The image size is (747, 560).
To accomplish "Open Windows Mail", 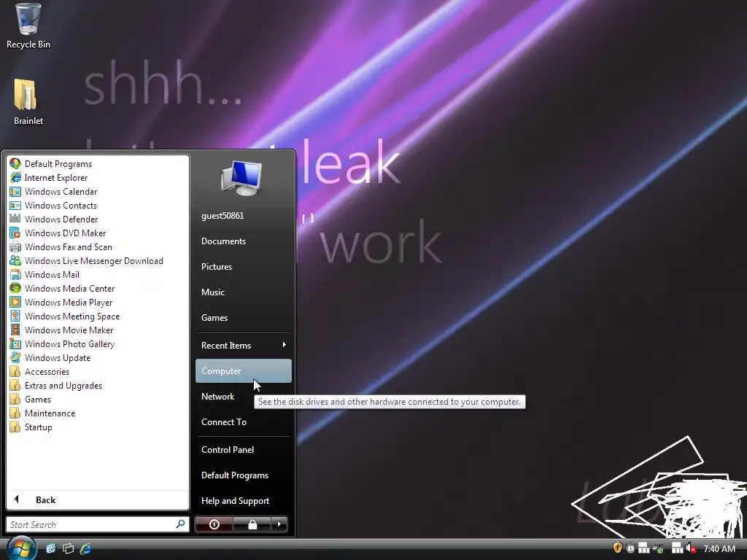I will [x=98, y=274].
